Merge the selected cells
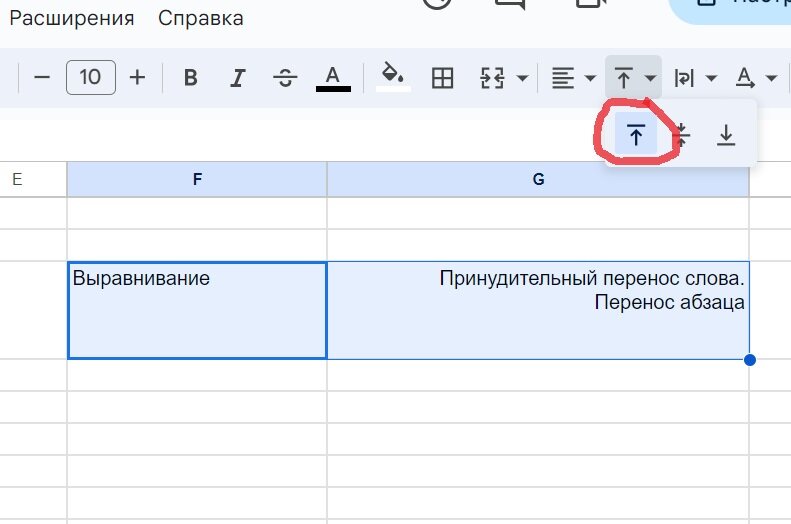The width and height of the screenshot is (791, 524). (492, 78)
